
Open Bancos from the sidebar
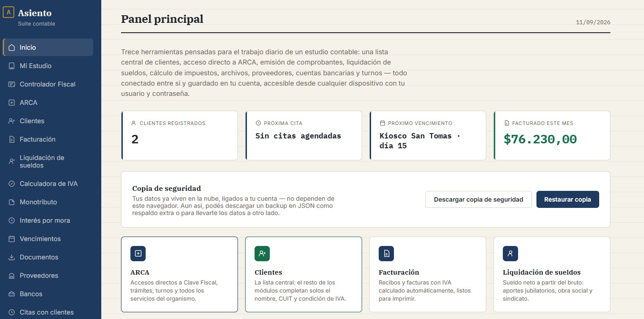click(x=48, y=294)
